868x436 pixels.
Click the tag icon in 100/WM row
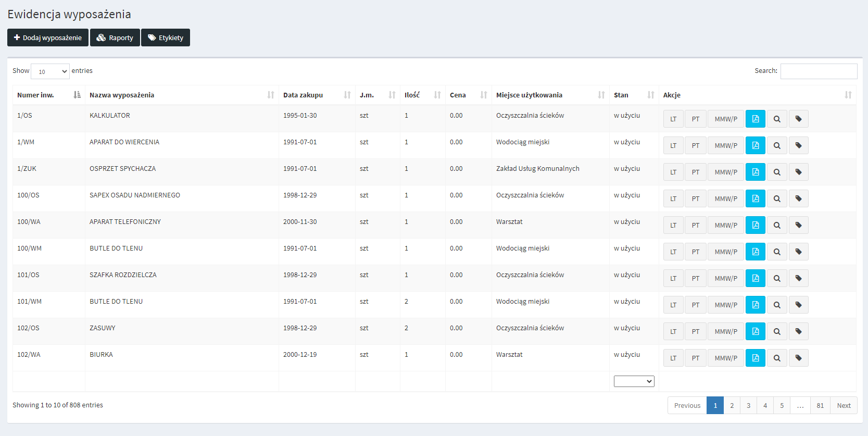(x=798, y=252)
